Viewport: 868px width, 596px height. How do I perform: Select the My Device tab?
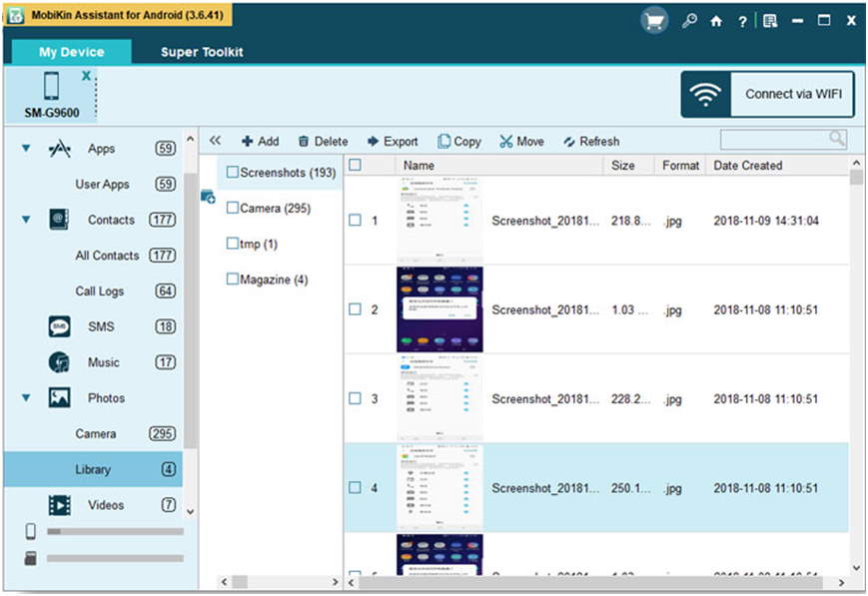(71, 52)
